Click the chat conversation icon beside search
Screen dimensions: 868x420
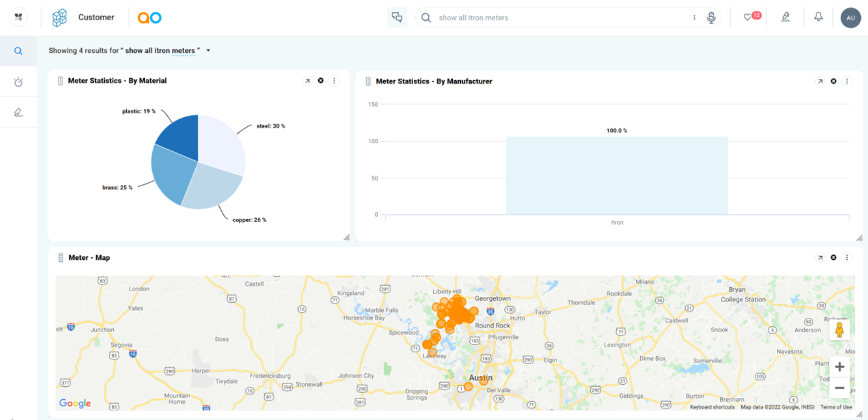(396, 18)
